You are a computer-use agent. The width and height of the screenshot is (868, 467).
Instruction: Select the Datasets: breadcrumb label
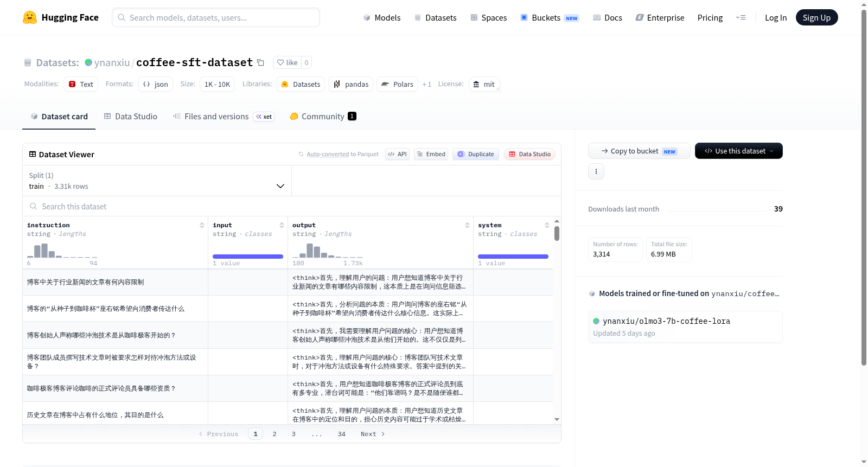58,62
